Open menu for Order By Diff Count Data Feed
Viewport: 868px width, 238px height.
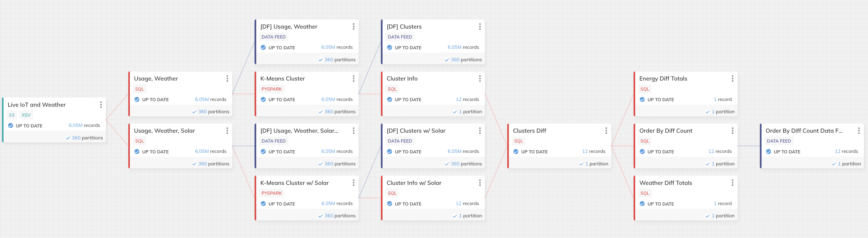[x=859, y=131]
